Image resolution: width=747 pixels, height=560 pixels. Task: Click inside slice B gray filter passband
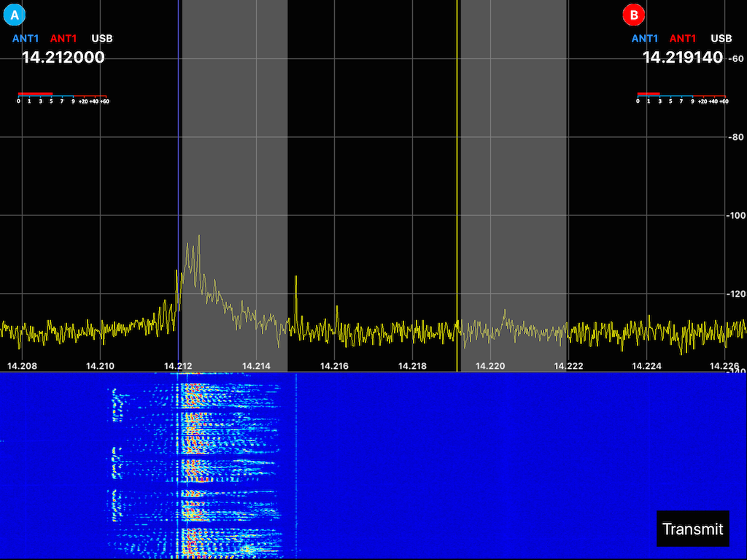point(514,182)
